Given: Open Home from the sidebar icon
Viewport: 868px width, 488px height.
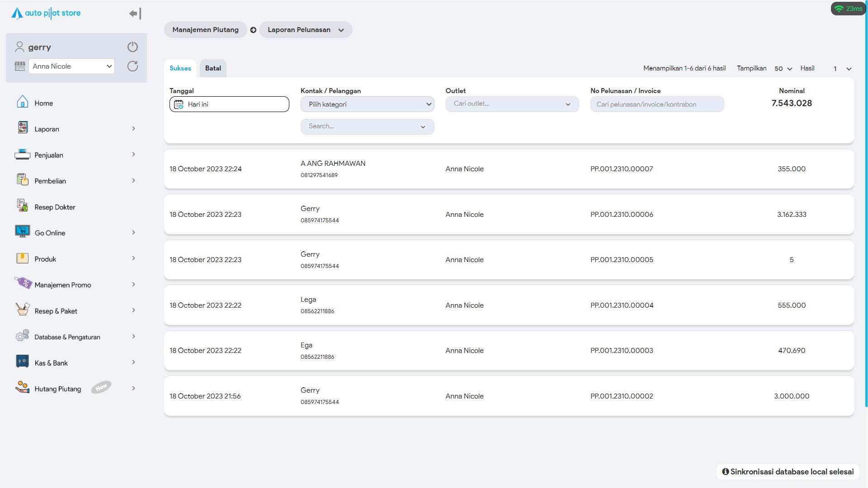Looking at the screenshot, I should (x=22, y=102).
